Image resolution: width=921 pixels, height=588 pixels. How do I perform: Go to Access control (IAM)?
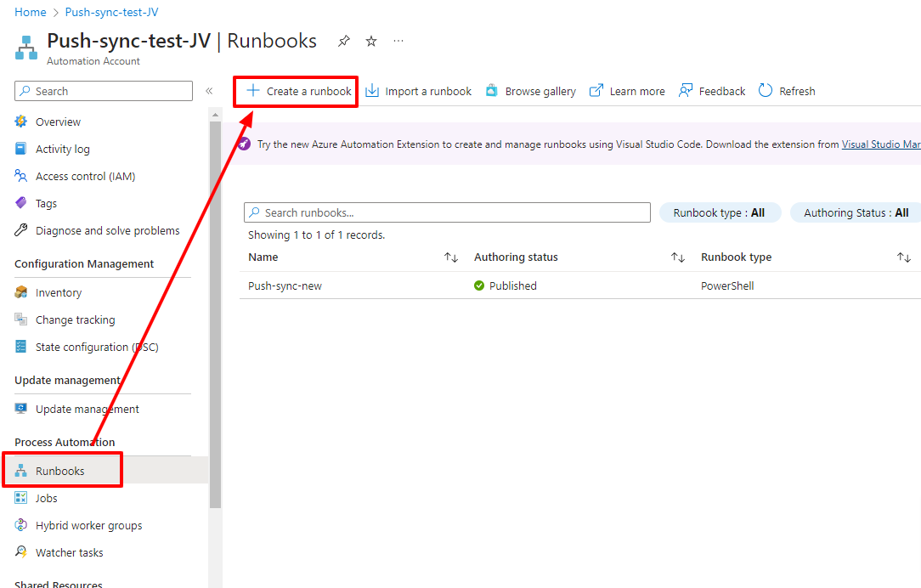pyautogui.click(x=85, y=176)
